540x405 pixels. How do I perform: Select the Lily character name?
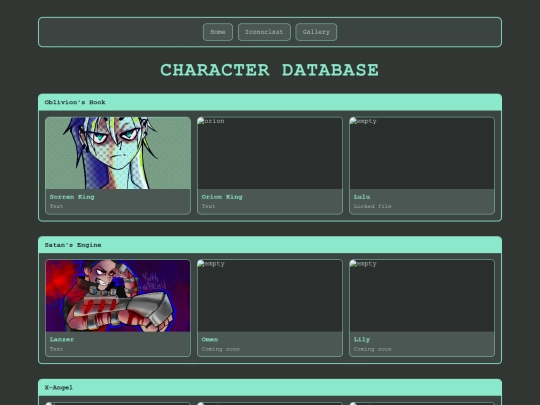pyautogui.click(x=362, y=340)
